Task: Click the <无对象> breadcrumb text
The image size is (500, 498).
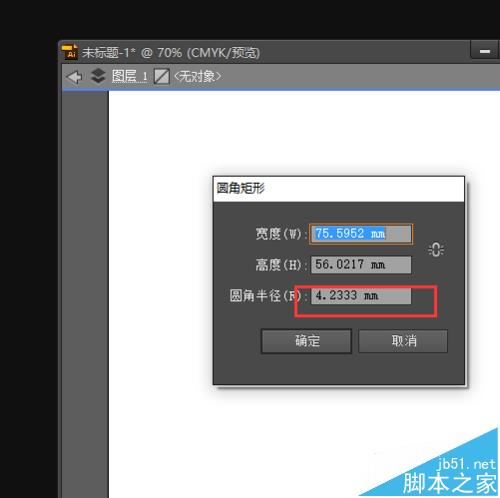Action: click(x=198, y=77)
